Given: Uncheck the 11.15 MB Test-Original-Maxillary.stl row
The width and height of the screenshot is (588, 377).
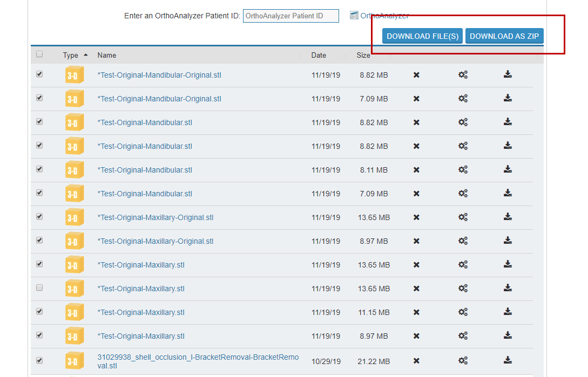Looking at the screenshot, I should 39,311.
